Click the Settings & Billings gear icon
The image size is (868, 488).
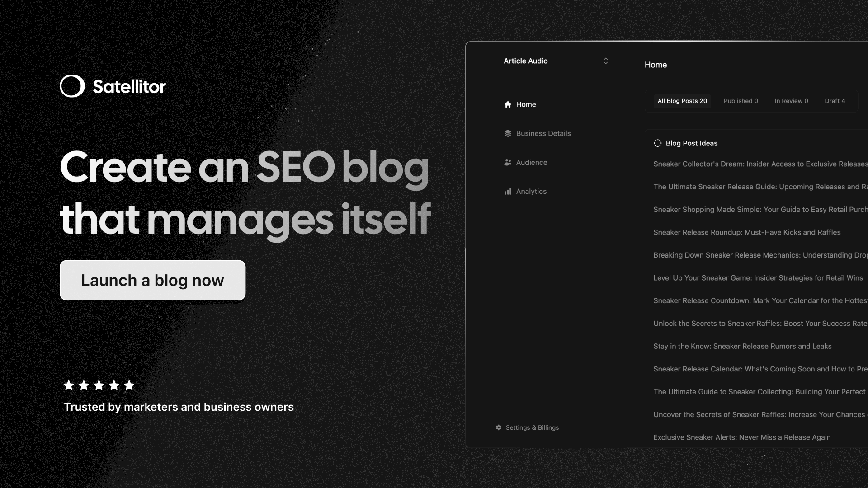(x=498, y=427)
